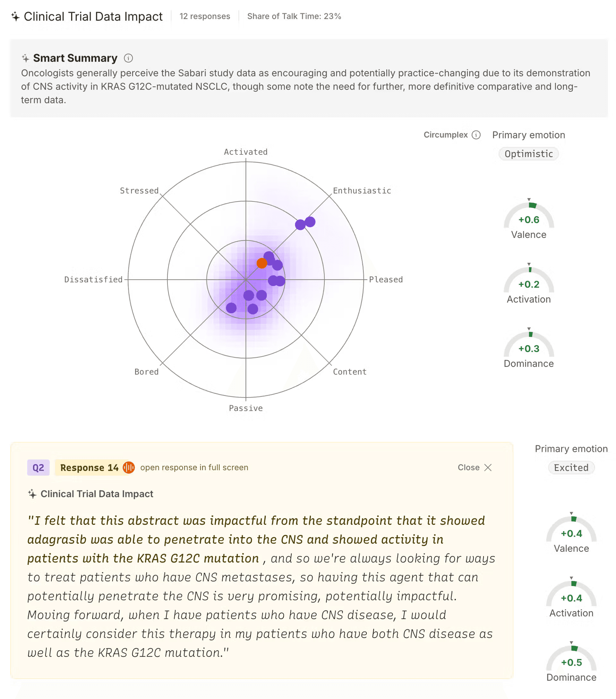Toggle the Optimistic primary emotion chip
Viewport: 616px width, 699px height.
click(528, 154)
